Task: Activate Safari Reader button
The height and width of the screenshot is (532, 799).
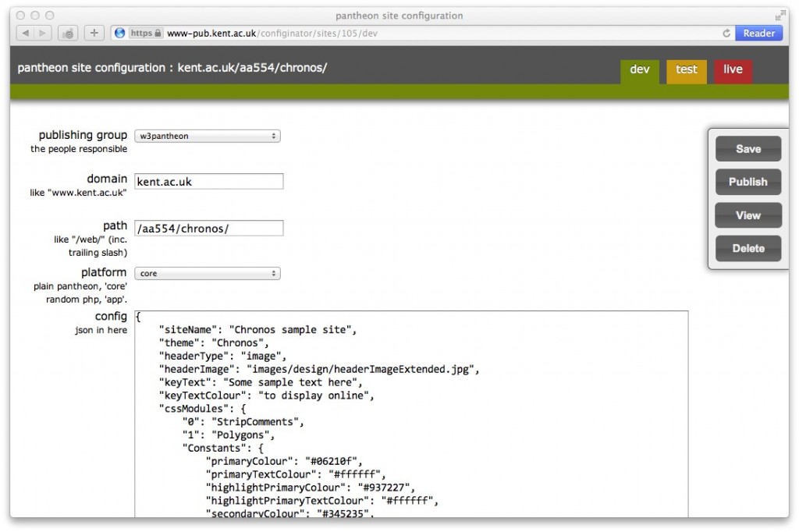Action: click(x=758, y=33)
